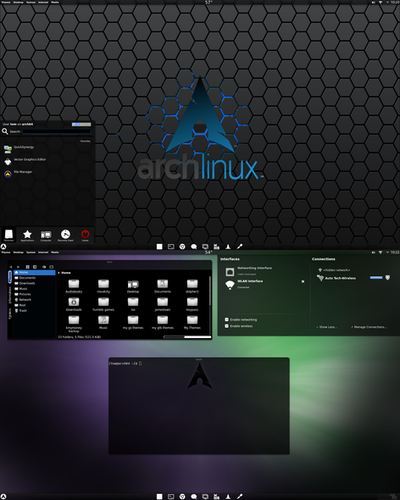The height and width of the screenshot is (500, 400).
Task: Click the WLAN Interface wifi icon
Action: pyautogui.click(x=230, y=285)
